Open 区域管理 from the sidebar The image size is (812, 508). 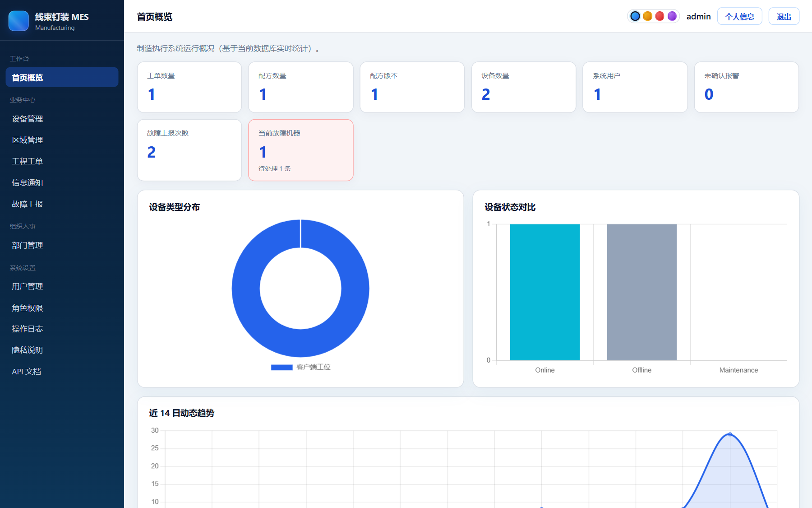coord(62,140)
